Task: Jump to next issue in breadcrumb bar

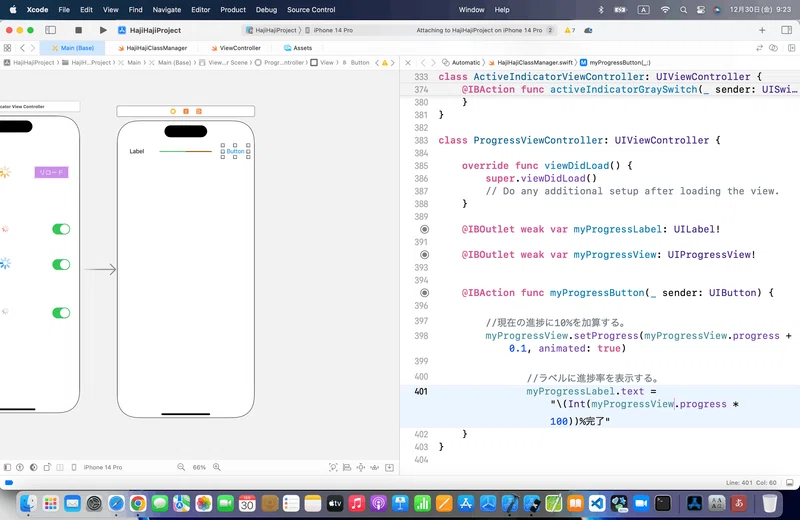Action: [x=392, y=63]
